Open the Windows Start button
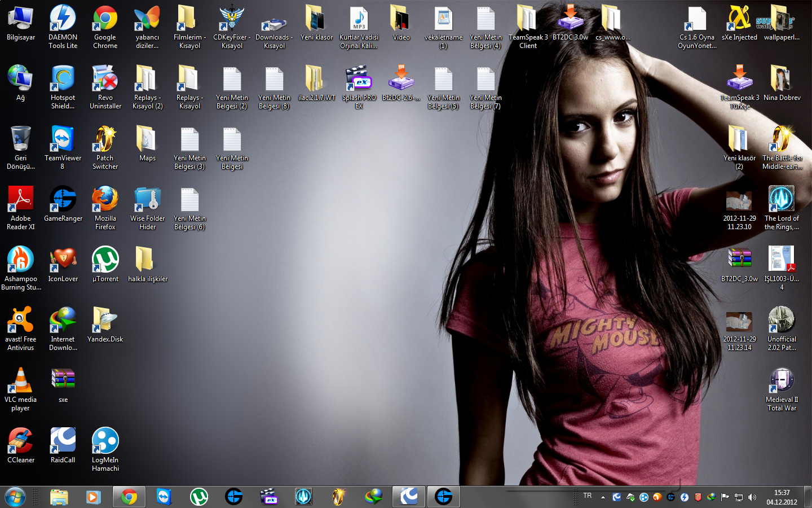The height and width of the screenshot is (508, 812). coord(15,497)
